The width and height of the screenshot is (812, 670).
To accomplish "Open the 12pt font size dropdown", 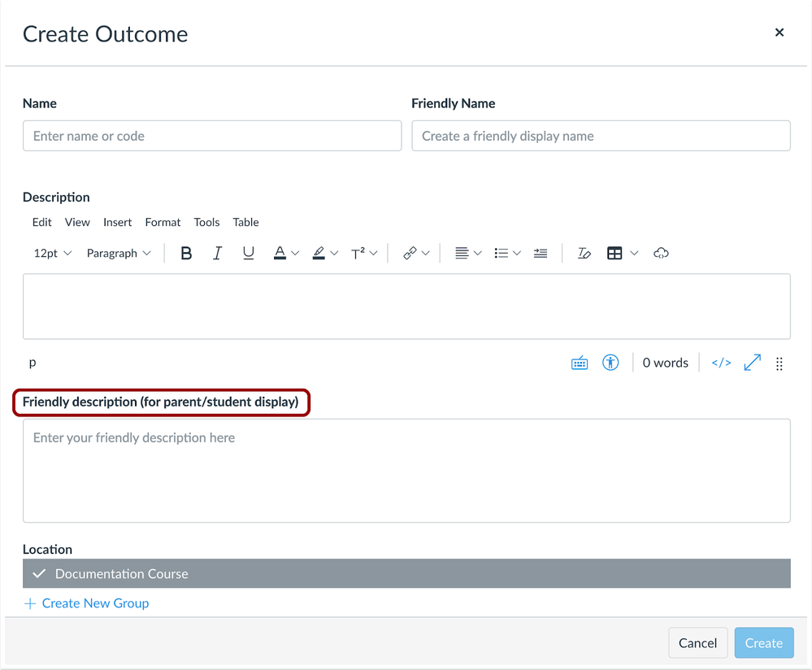I will point(53,254).
